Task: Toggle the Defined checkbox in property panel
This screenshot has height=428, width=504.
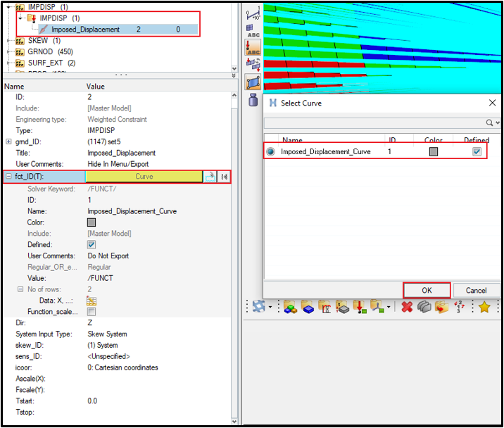Action: click(92, 245)
